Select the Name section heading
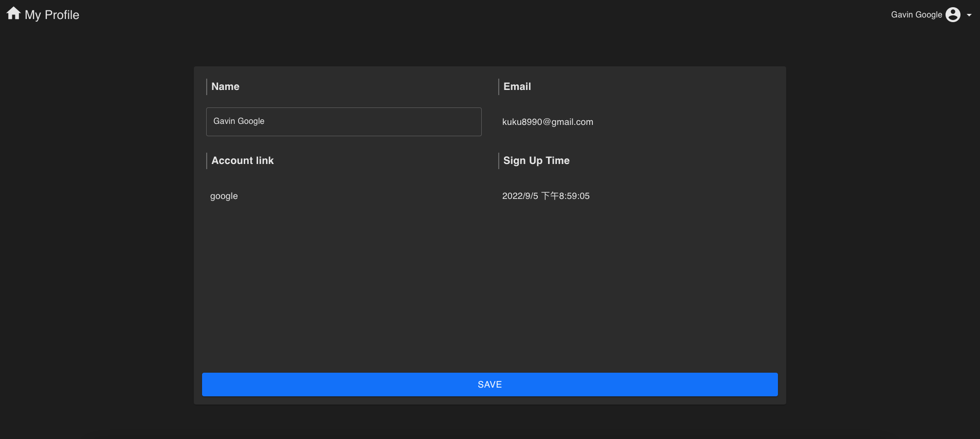Viewport: 980px width, 439px height. coord(225,86)
